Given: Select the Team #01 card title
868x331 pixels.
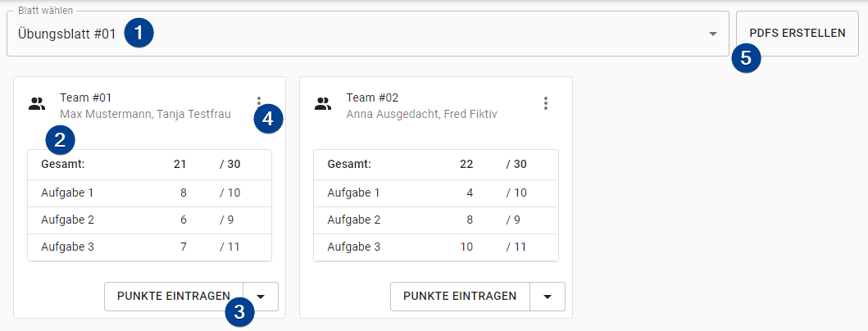Looking at the screenshot, I should (86, 98).
